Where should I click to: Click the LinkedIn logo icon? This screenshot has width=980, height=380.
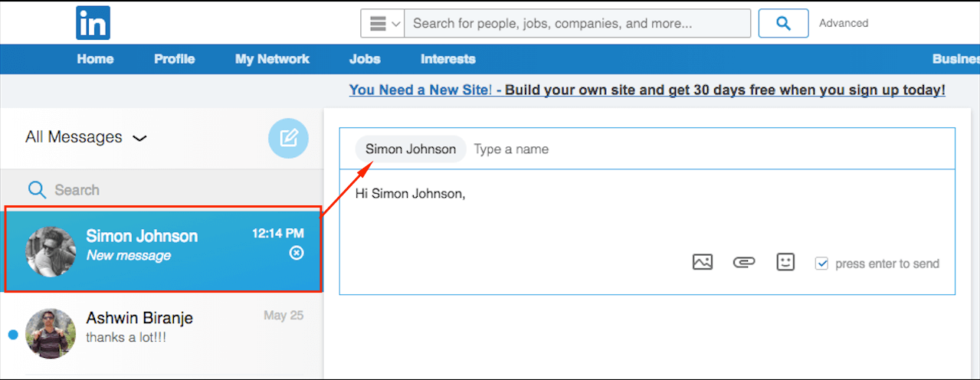coord(93,23)
